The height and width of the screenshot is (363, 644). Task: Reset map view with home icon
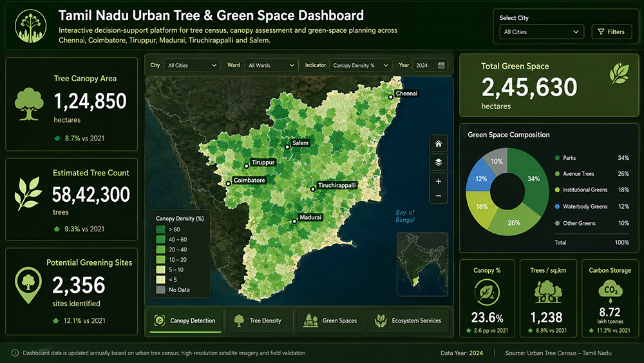[x=439, y=144]
